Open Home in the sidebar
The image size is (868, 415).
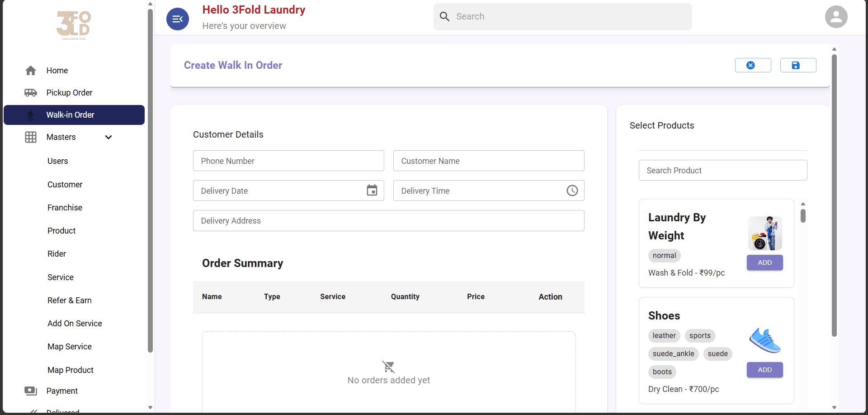57,71
